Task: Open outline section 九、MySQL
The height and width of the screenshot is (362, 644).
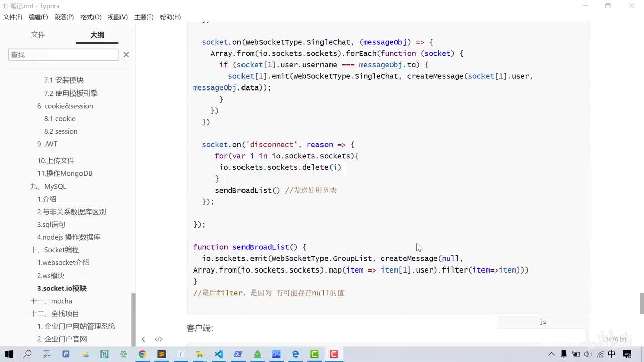Action: [48, 187]
